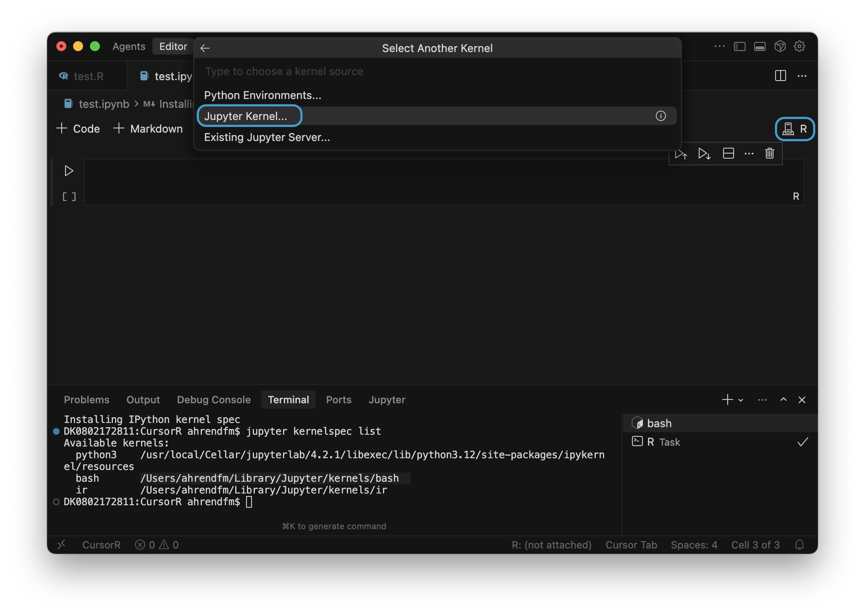Click the Execute Above icon in cell toolbar
This screenshot has width=865, height=616.
pyautogui.click(x=682, y=154)
